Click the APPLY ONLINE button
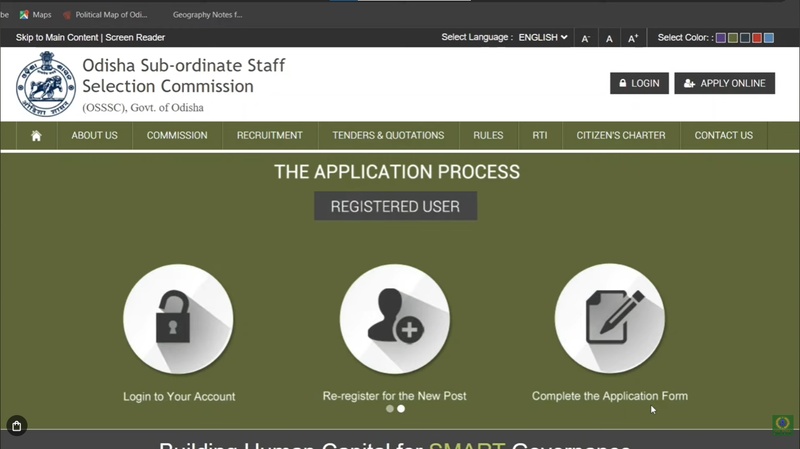The height and width of the screenshot is (449, 800). [724, 83]
